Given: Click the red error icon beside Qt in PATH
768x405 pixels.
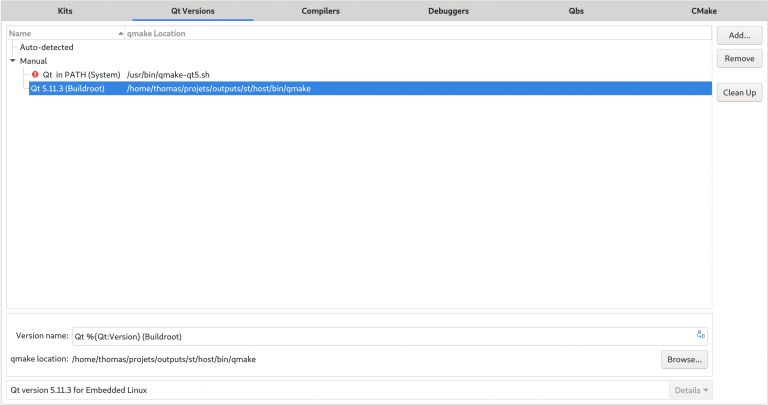Looking at the screenshot, I should [x=35, y=74].
